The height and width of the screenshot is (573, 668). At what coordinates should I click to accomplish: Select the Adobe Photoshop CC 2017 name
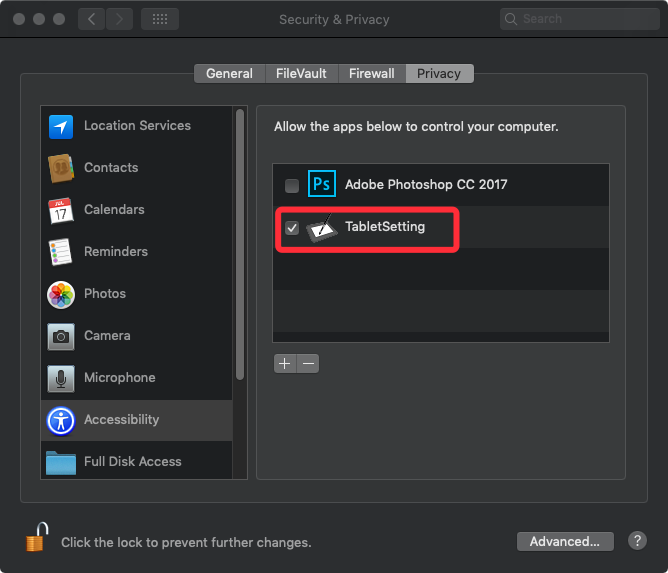pos(426,184)
